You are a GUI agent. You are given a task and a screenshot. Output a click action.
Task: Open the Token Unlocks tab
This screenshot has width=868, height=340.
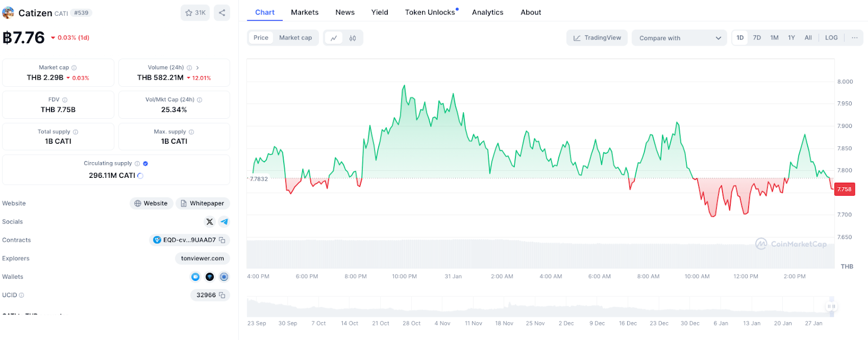431,12
